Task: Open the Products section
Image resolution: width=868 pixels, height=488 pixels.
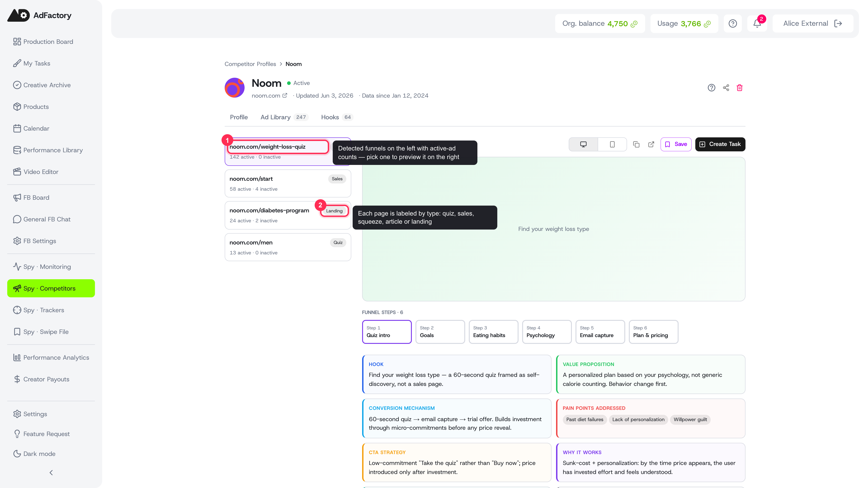Action: pyautogui.click(x=51, y=107)
